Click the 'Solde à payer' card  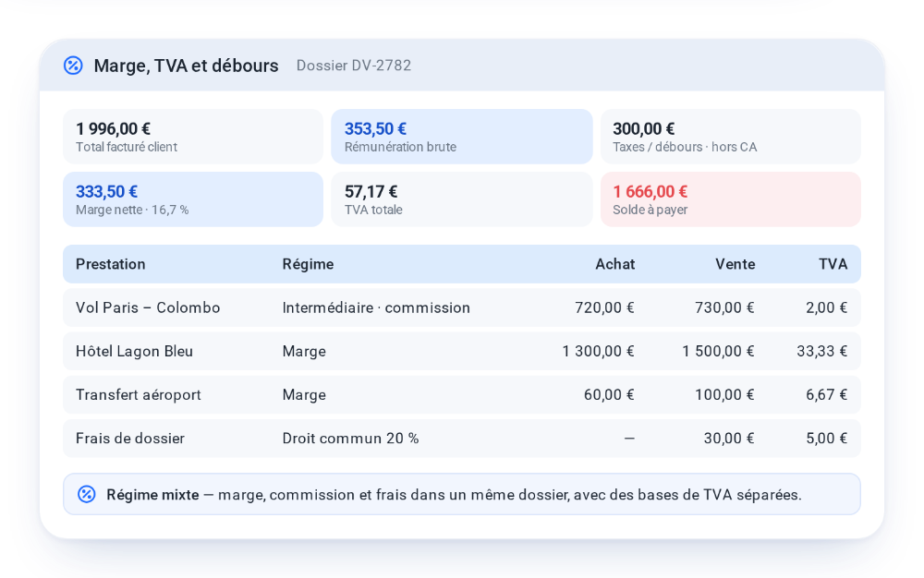(x=731, y=199)
